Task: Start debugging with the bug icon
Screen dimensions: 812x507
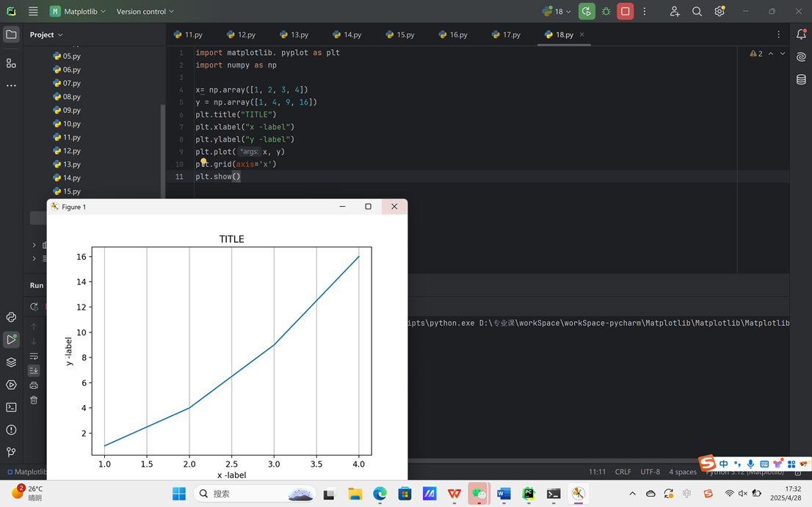Action: tap(606, 12)
